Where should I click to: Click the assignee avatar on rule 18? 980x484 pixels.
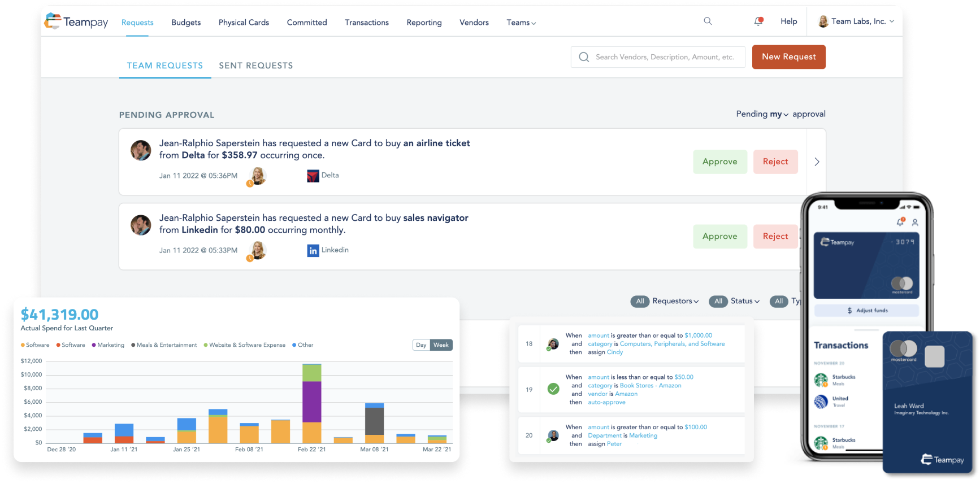coord(553,344)
